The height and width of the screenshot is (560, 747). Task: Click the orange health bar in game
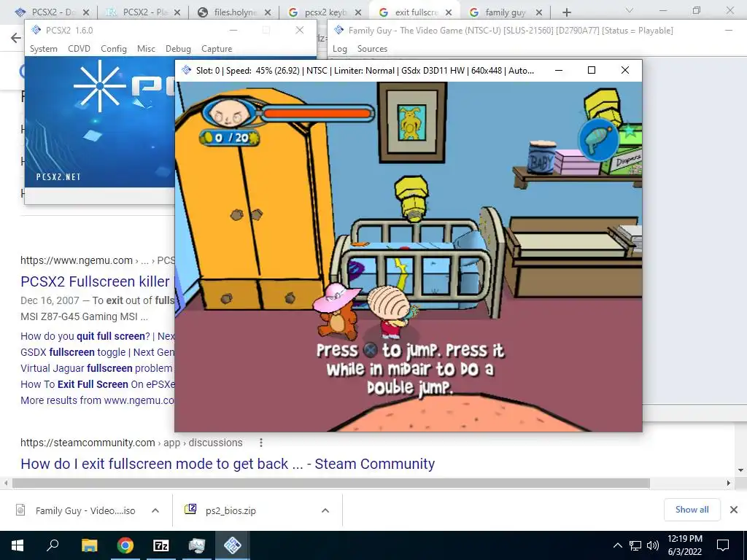tap(317, 113)
